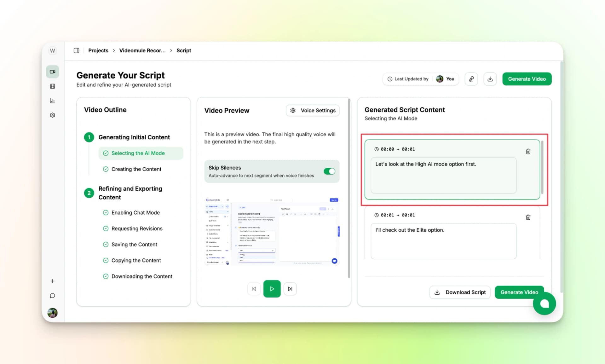Delete the Elite option segment via trash icon

528,217
